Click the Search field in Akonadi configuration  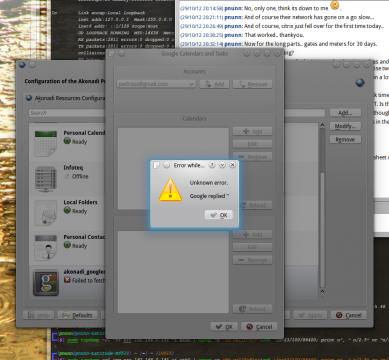click(67, 113)
